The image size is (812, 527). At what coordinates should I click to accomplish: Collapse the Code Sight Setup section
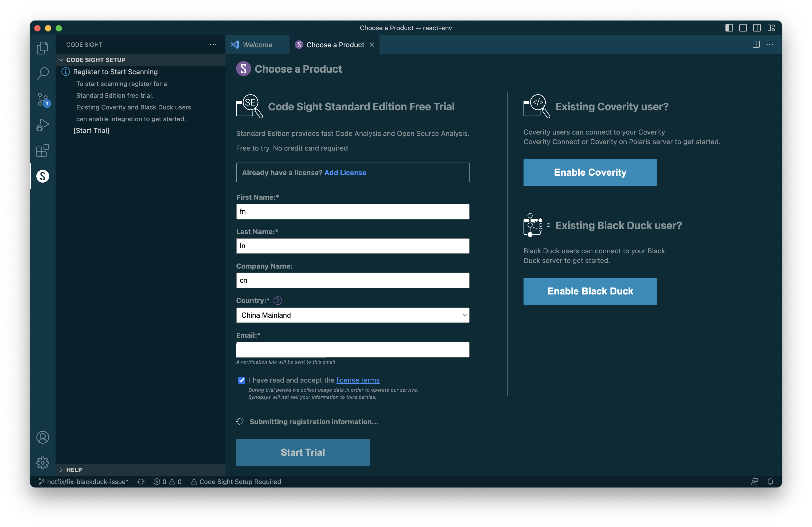coord(140,60)
